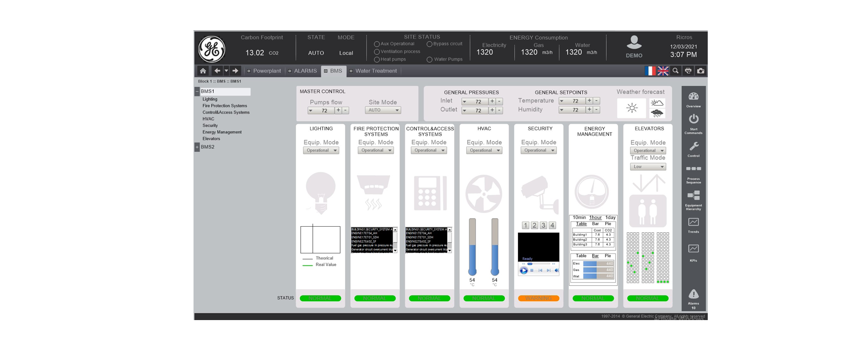The height and width of the screenshot is (364, 868).
Task: Open the Equipment Hierarchy icon
Action: (693, 196)
